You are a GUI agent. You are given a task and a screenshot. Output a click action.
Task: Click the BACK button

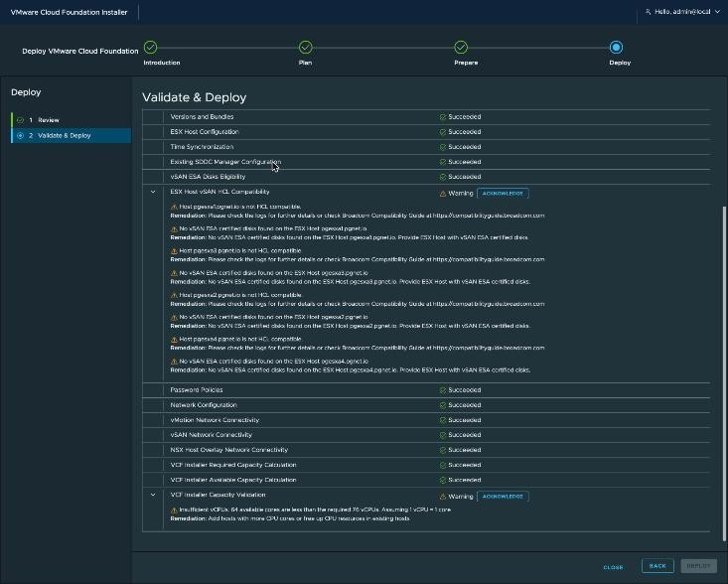657,566
